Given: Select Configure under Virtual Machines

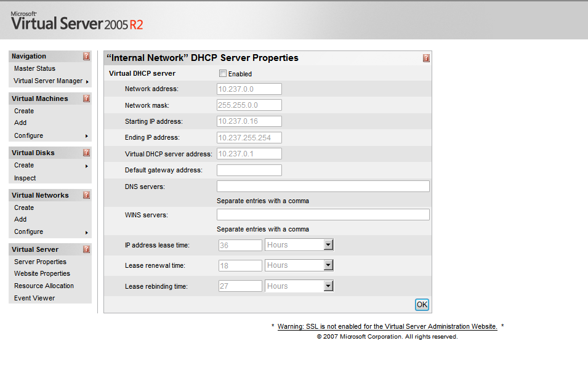Looking at the screenshot, I should [x=28, y=136].
